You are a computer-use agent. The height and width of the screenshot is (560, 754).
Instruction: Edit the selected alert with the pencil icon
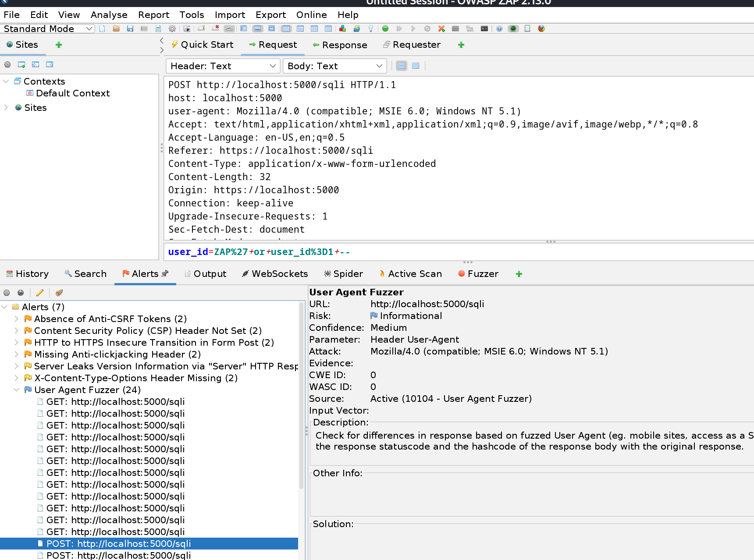pos(40,293)
